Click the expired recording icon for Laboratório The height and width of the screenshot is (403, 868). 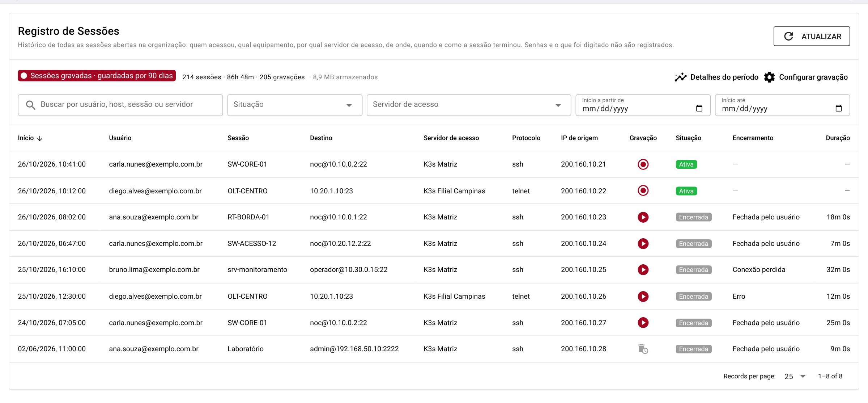coord(643,349)
